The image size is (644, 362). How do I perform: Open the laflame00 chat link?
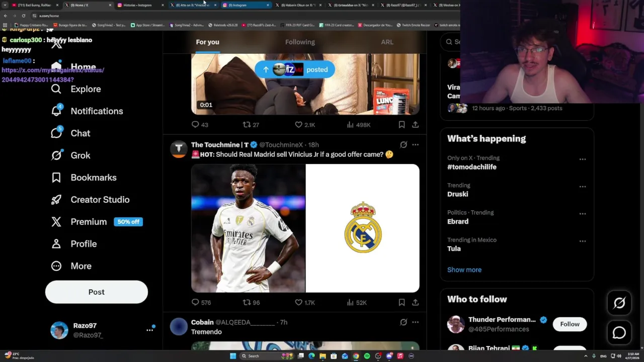point(53,75)
